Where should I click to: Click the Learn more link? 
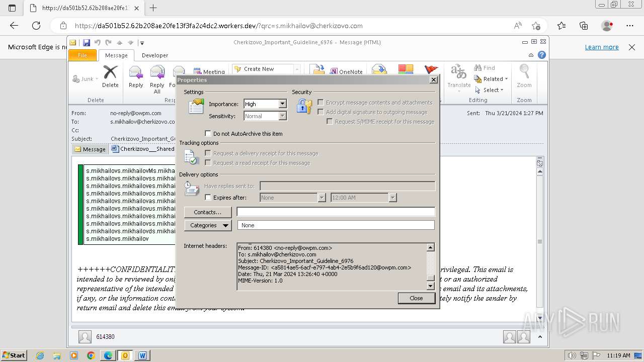click(602, 47)
